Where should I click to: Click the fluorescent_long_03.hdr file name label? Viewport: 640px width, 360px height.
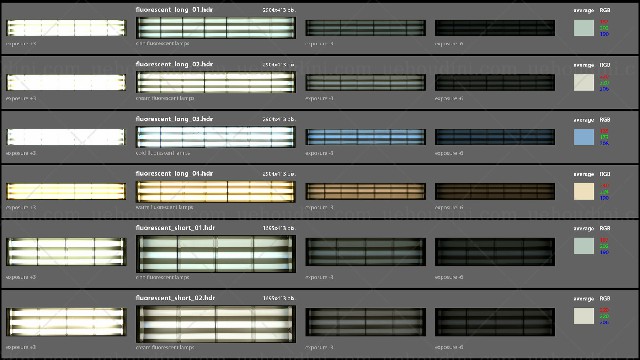(174, 119)
